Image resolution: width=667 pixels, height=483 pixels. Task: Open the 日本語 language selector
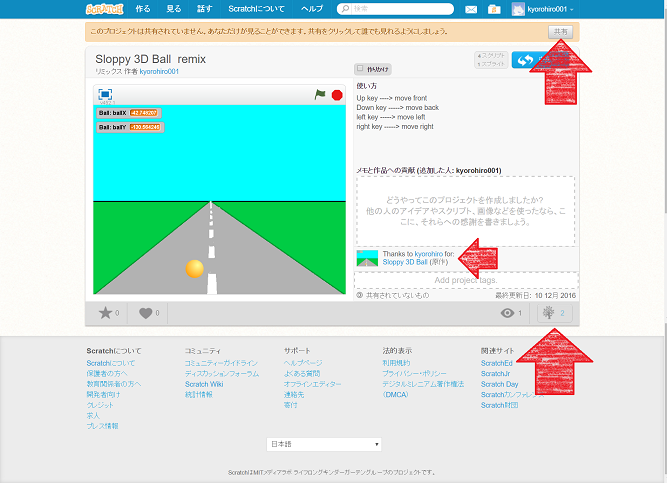324,444
